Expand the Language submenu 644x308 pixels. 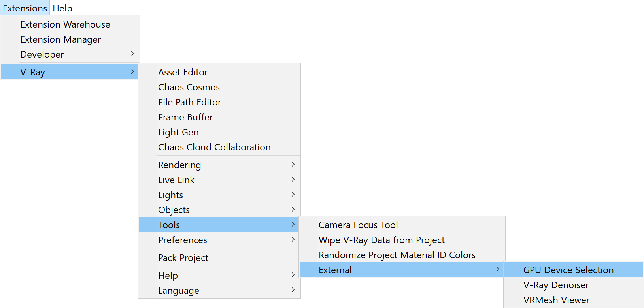click(x=219, y=291)
